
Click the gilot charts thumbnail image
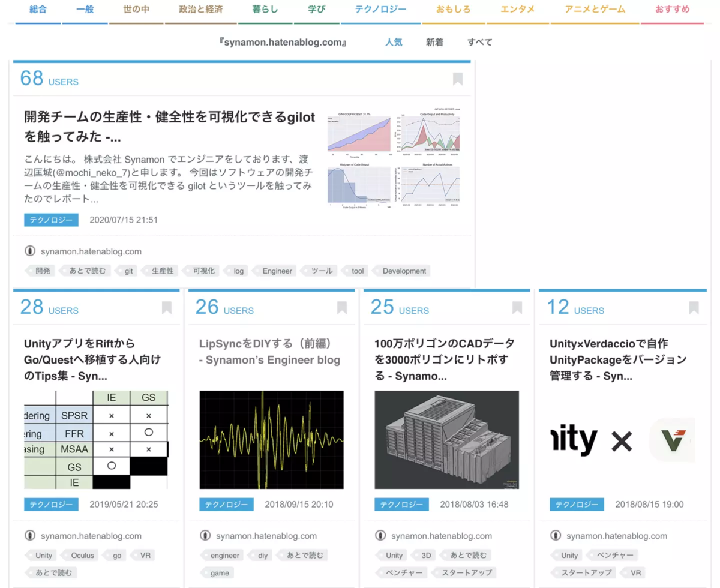[394, 158]
